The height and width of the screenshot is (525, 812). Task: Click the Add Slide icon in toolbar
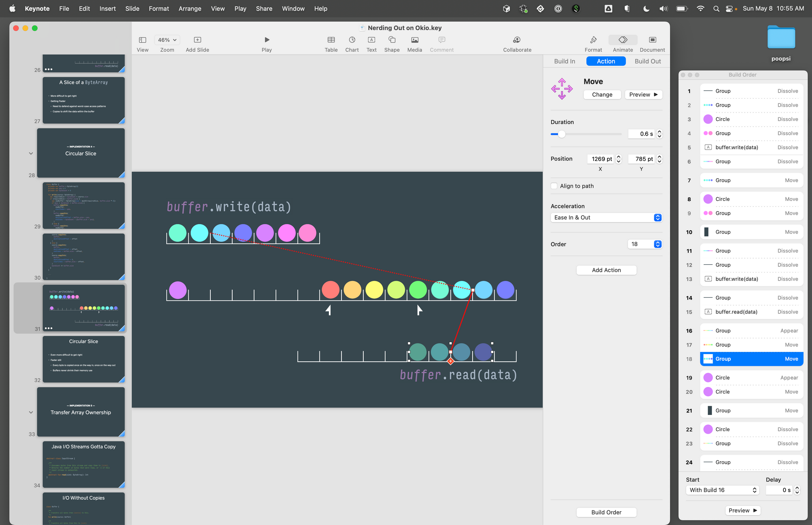tap(197, 39)
